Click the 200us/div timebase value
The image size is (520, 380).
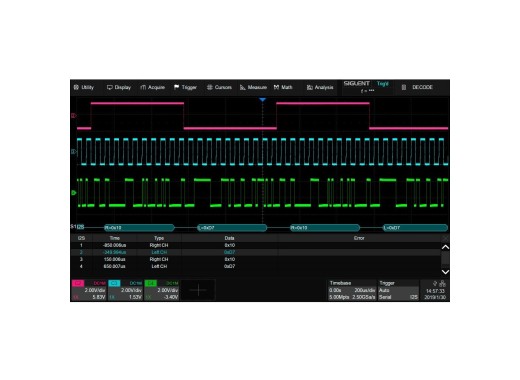coord(365,290)
